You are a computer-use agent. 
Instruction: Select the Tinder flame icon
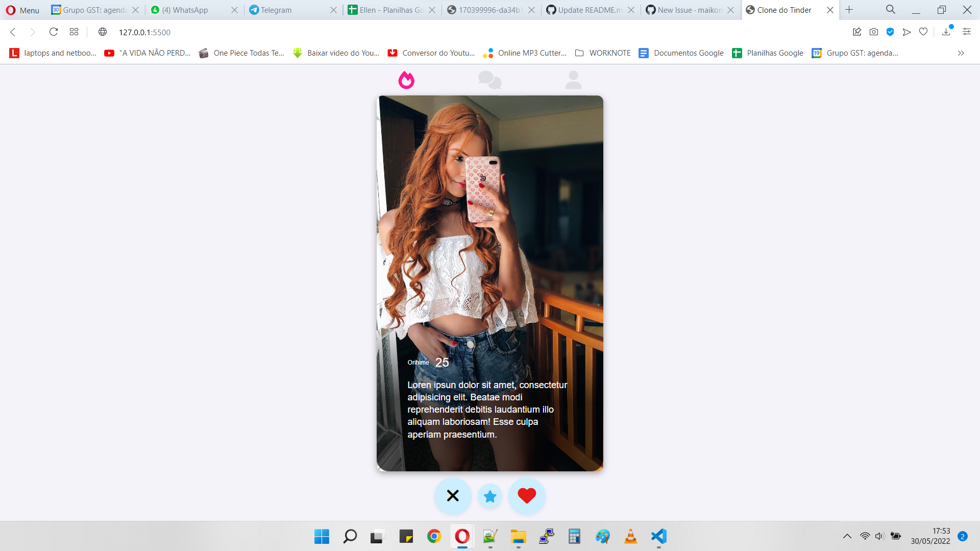406,80
